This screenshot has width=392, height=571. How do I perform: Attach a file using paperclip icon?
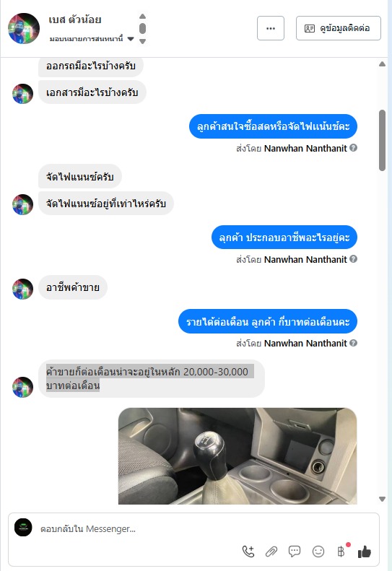point(271,552)
